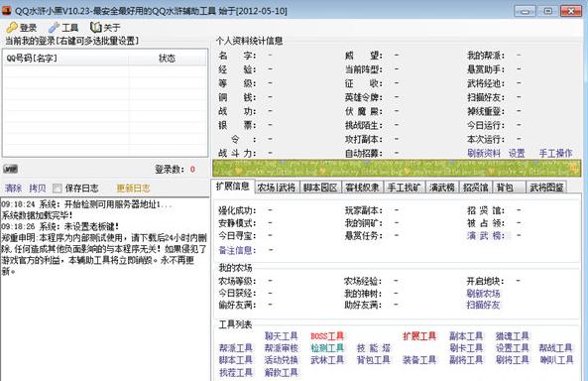Viewport: 588px width, 381px height.
Task: Open the 帮派审核 link
Action: (x=282, y=348)
